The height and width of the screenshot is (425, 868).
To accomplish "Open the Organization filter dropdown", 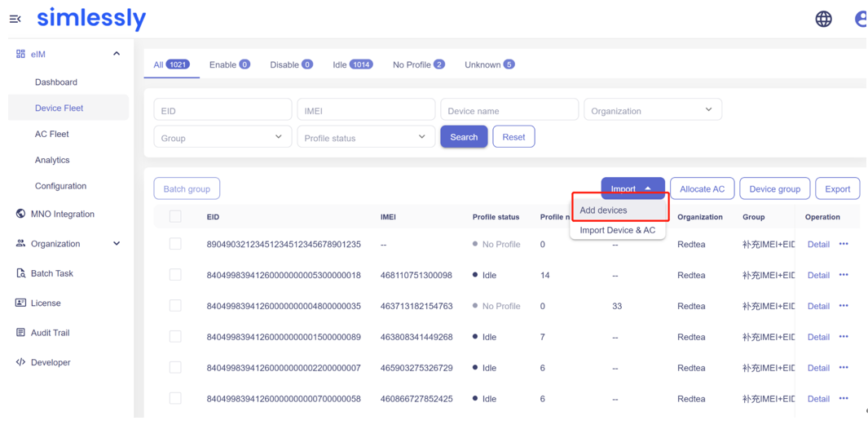I will point(653,109).
